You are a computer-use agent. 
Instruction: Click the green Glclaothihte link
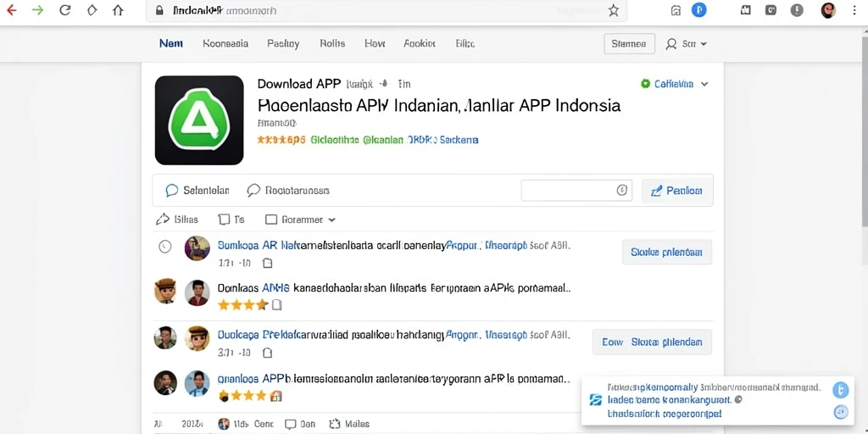[334, 140]
